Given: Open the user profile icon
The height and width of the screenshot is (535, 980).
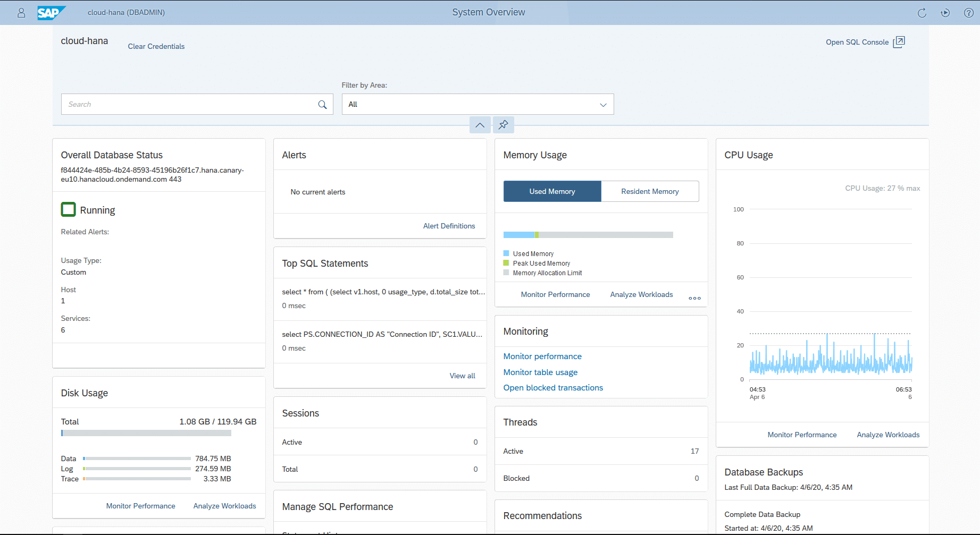Looking at the screenshot, I should click(21, 13).
